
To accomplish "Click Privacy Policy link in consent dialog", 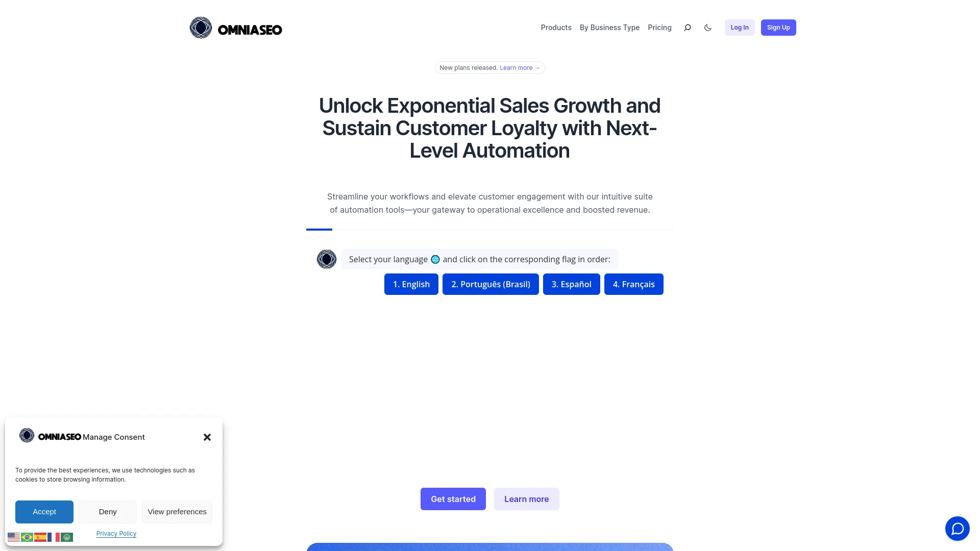I will point(116,534).
